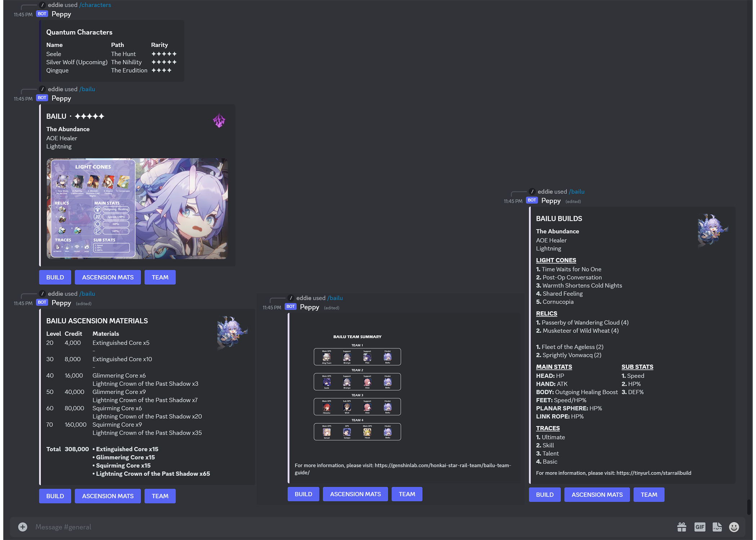
Task: Open the emoji picker
Action: point(734,527)
